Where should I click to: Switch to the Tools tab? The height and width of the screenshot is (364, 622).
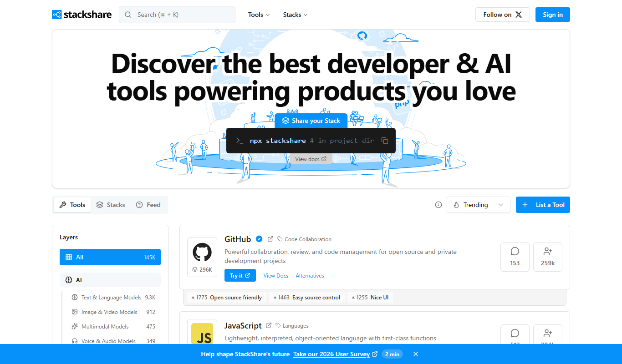[x=72, y=205]
